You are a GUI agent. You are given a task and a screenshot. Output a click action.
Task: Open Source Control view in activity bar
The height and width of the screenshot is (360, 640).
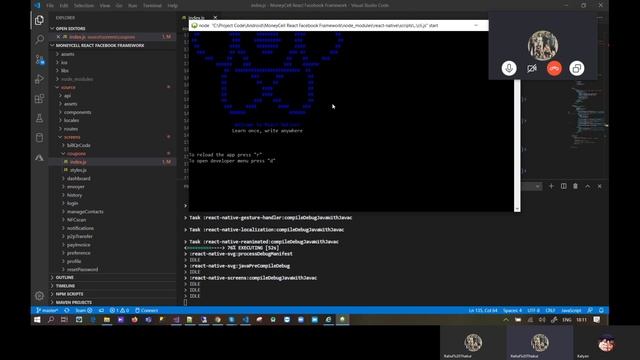[39, 60]
